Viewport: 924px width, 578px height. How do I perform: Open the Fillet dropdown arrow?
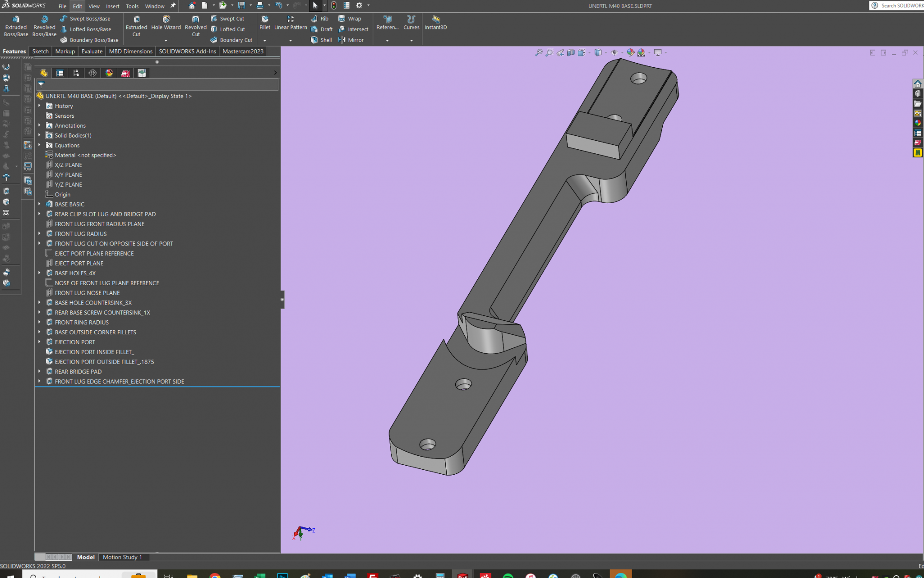click(x=264, y=41)
